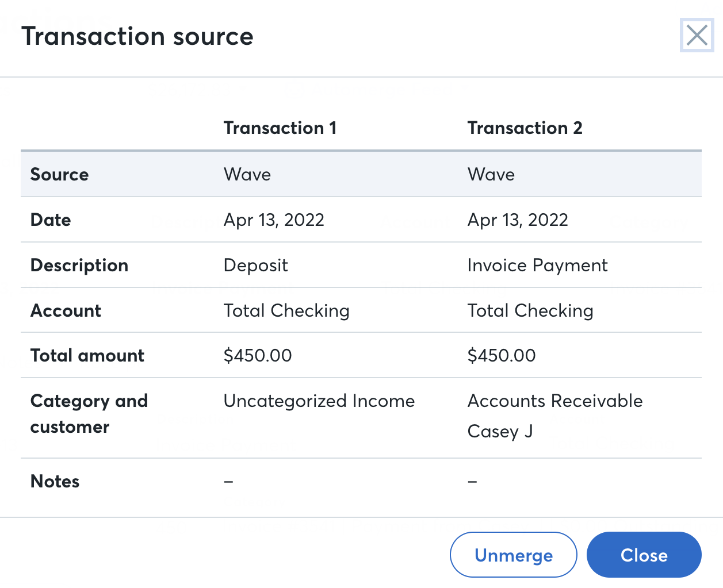Click the blue Close button
This screenshot has height=588, width=723.
tap(644, 555)
